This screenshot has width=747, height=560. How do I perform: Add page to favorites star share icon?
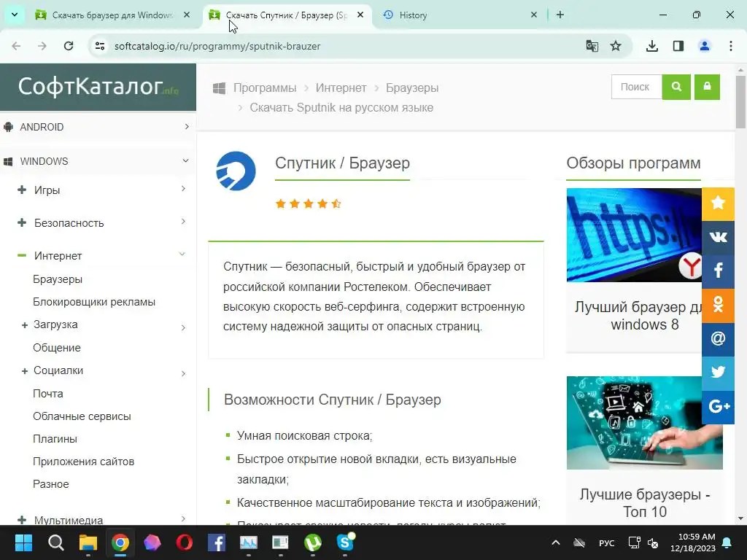click(718, 203)
